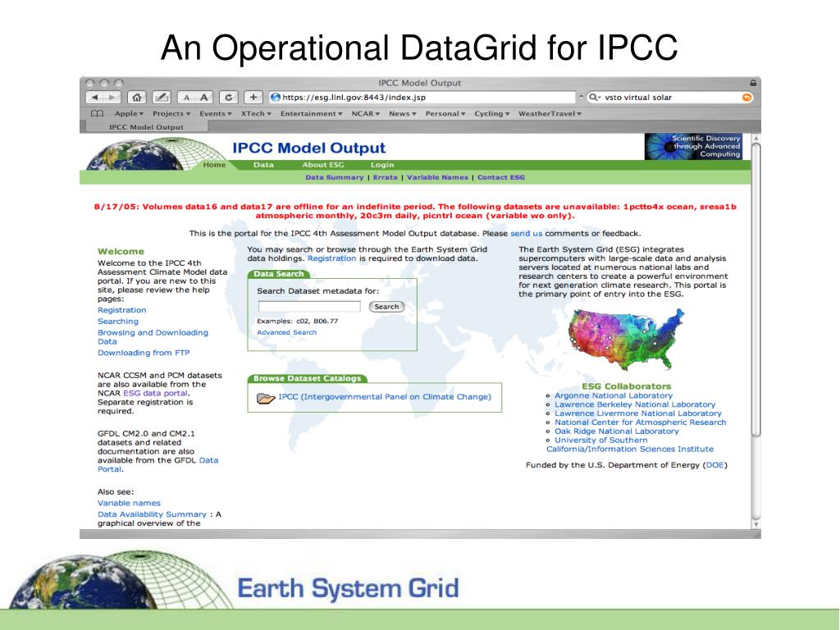Open the Entertainment bookmarks dropdown

pos(311,113)
